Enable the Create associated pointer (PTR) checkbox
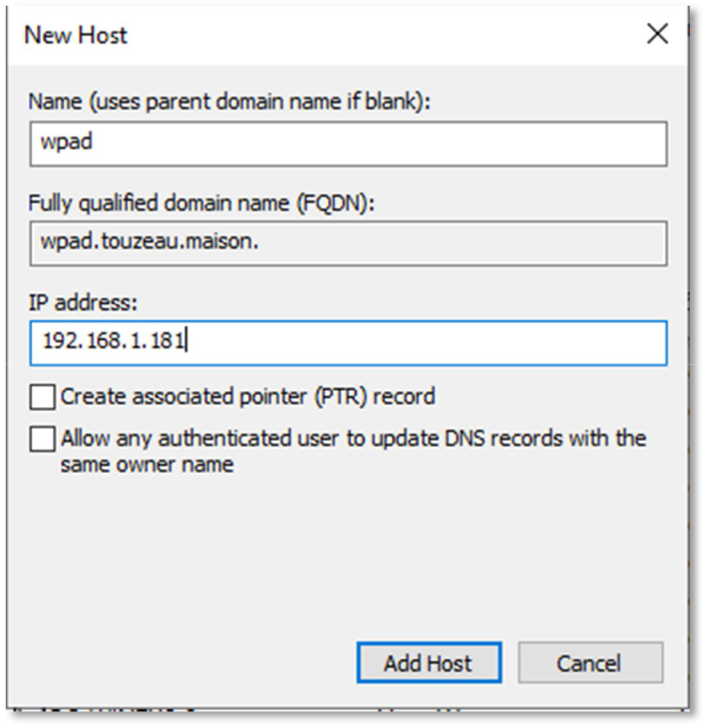 43,397
